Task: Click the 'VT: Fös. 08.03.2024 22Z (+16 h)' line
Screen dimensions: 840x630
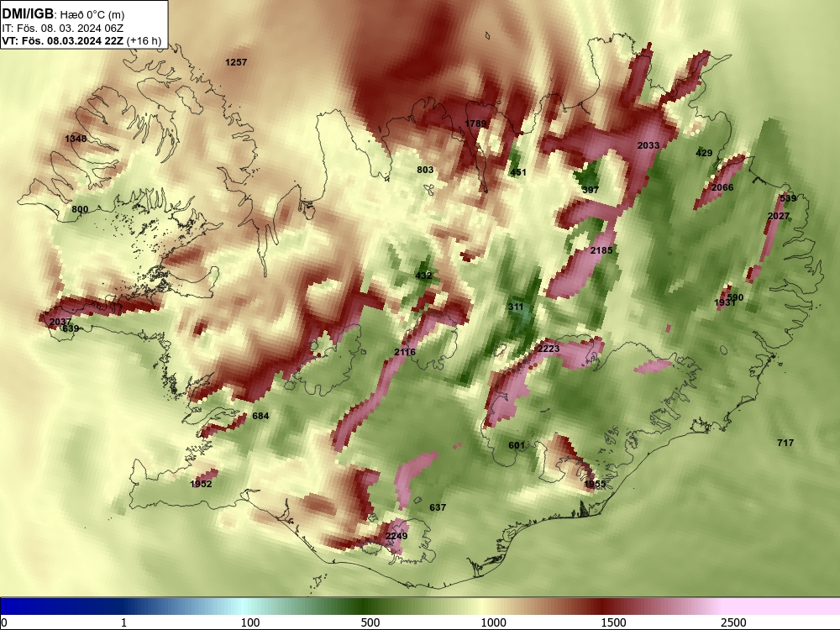Action: pos(81,40)
